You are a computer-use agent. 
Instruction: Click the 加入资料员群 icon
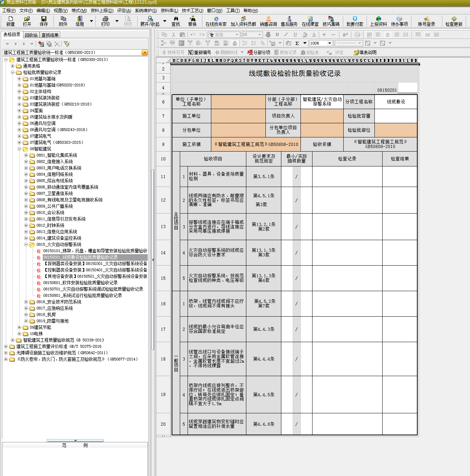243,21
